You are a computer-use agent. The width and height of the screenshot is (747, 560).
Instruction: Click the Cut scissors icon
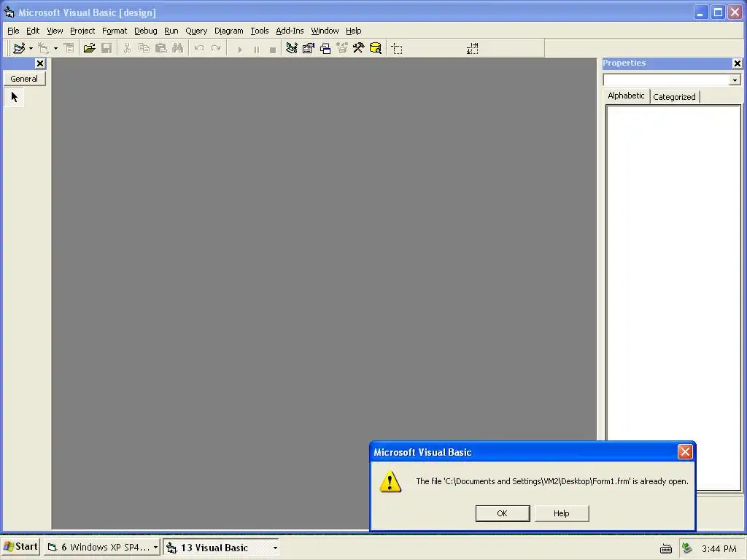[127, 48]
